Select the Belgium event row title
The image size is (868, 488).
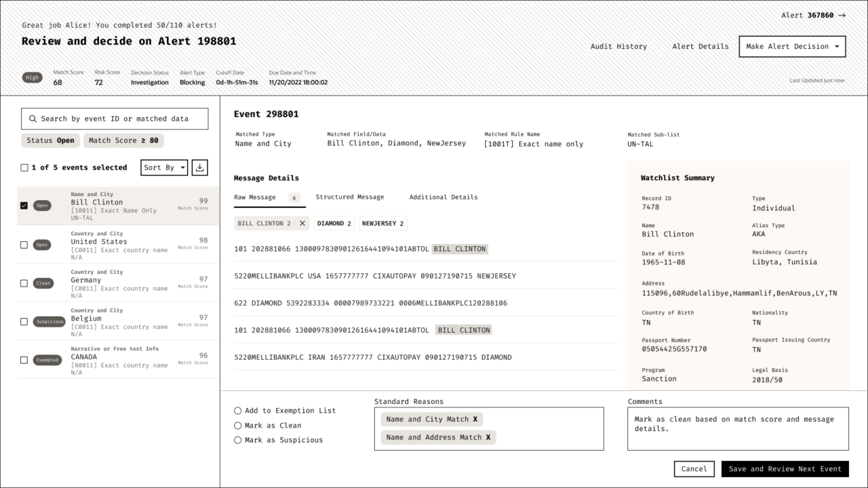coord(86,319)
